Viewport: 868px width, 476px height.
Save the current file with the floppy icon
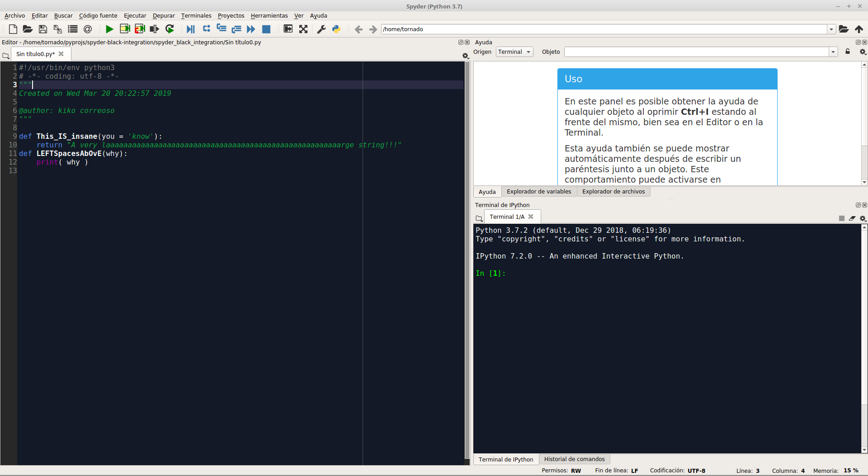coord(43,29)
